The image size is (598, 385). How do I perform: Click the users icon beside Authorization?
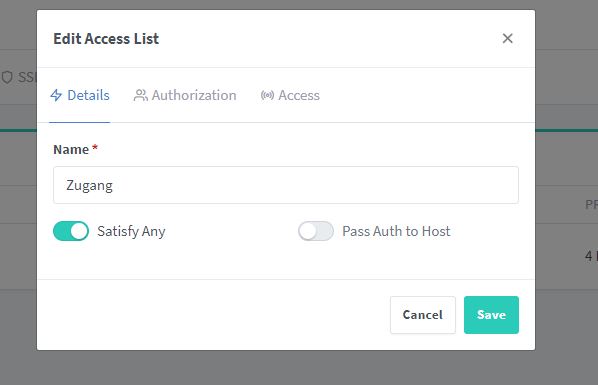pos(140,95)
